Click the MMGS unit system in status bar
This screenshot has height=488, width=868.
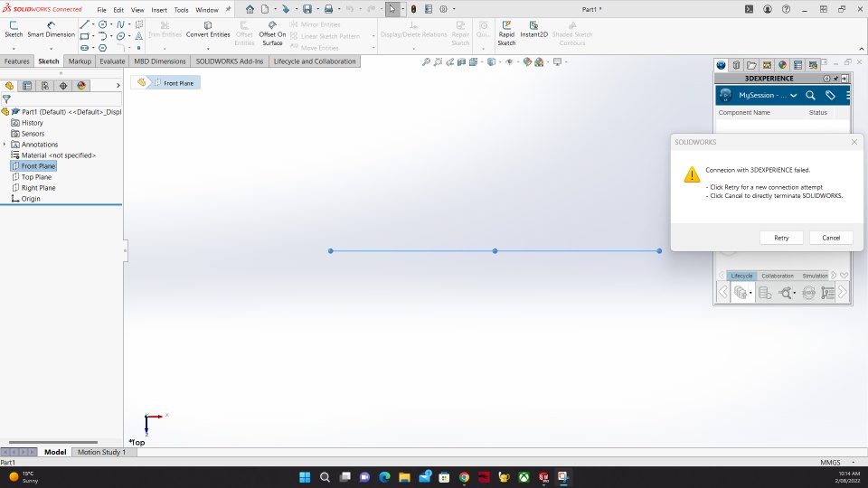click(830, 463)
